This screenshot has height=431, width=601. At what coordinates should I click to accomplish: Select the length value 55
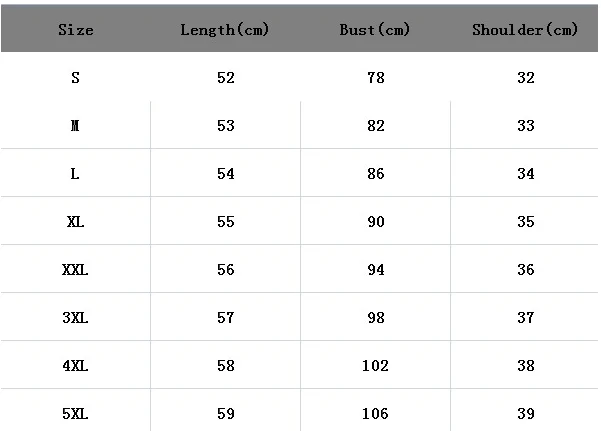pyautogui.click(x=225, y=222)
